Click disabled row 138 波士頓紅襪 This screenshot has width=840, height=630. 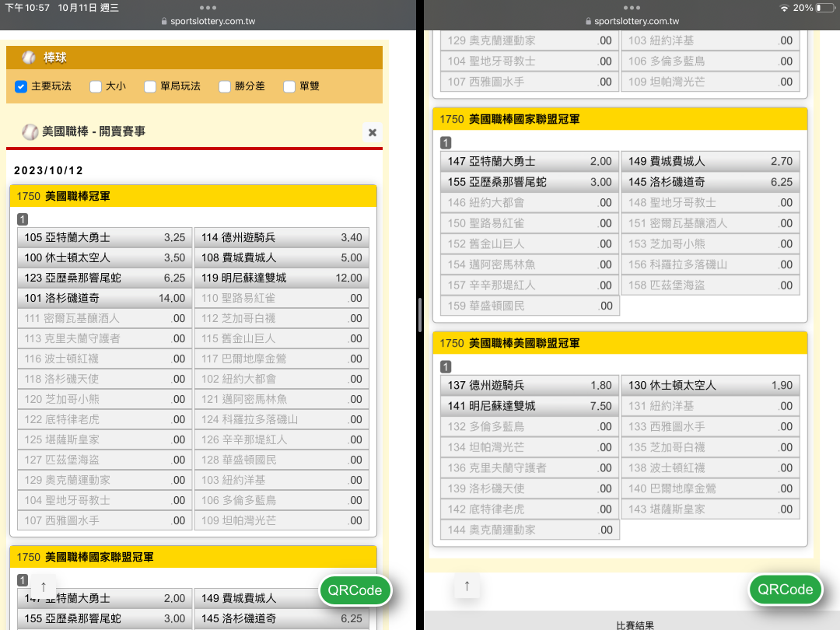point(710,467)
